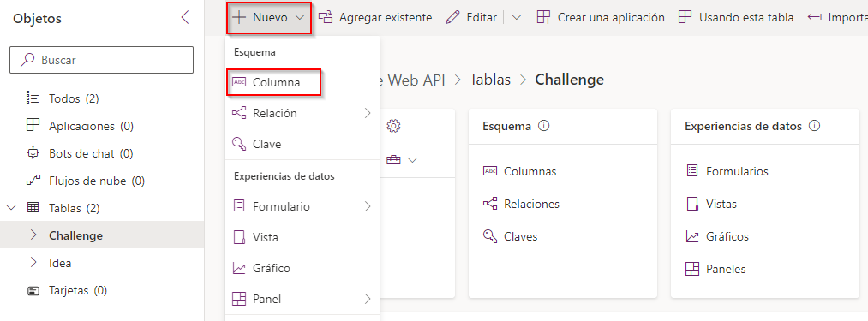
Task: Click the Todos list icon
Action: (x=33, y=98)
